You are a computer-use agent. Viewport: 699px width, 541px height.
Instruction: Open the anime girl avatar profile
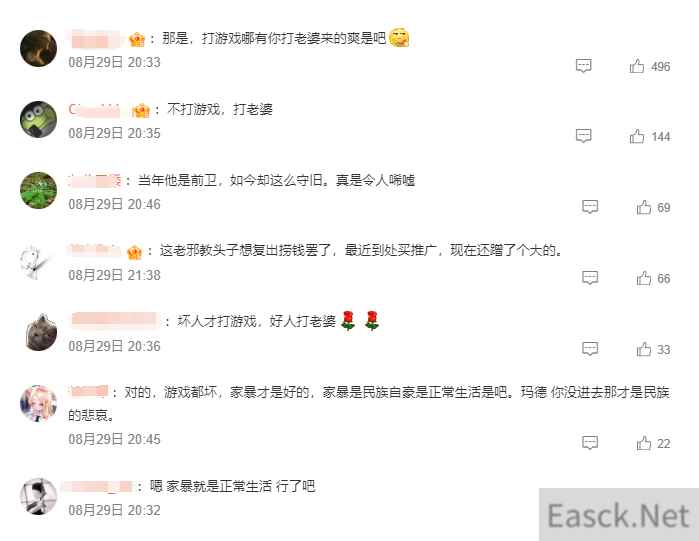[38, 403]
